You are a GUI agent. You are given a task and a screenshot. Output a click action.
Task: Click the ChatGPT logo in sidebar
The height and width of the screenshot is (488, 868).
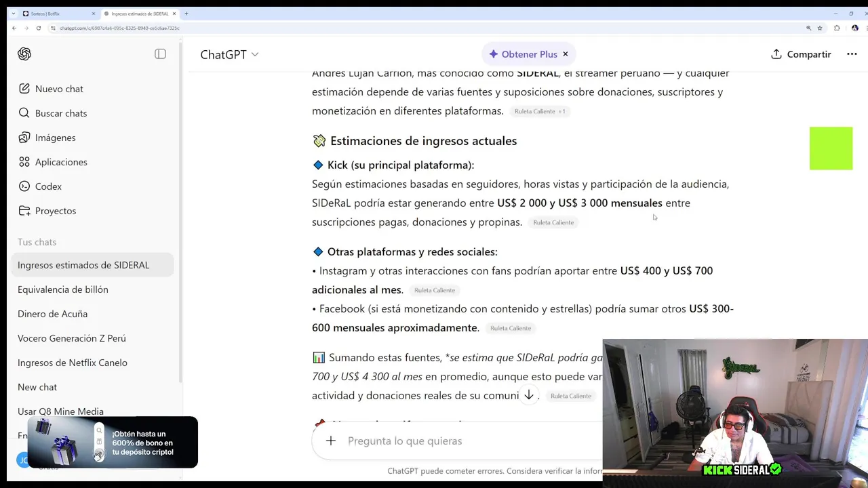pos(24,54)
